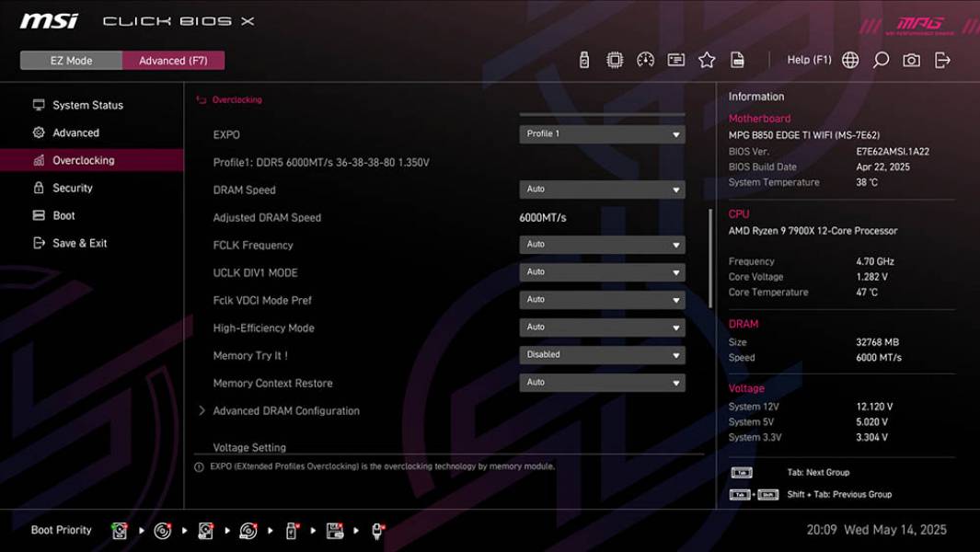Open the speedometer gauge performance icon
Screen dimensions: 980x552
pos(645,60)
